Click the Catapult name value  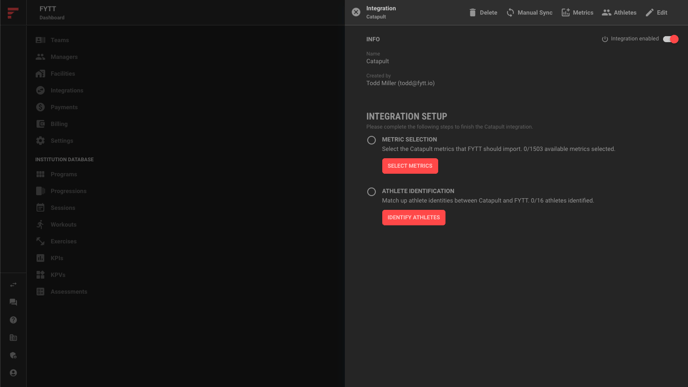377,61
